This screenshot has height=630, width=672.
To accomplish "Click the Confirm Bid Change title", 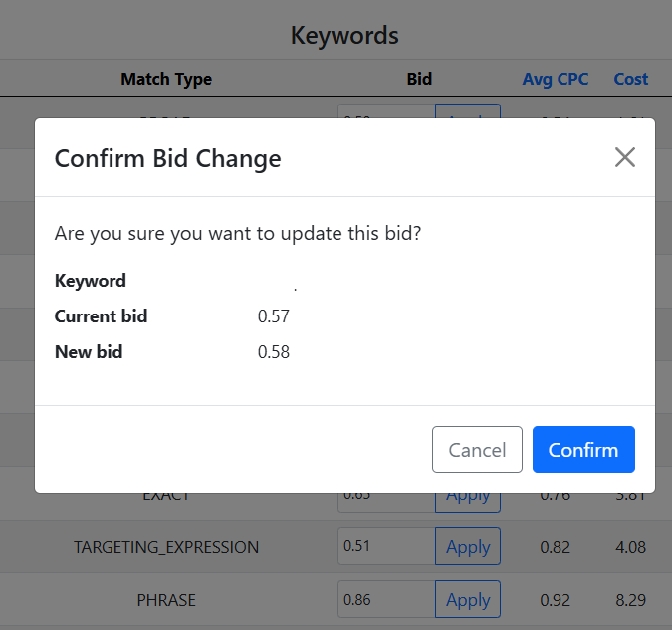I will pos(167,158).
